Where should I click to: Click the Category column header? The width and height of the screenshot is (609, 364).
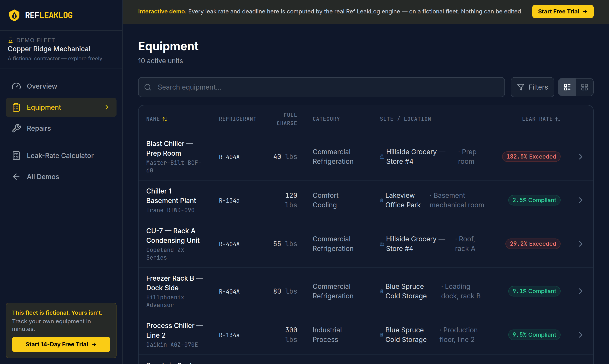click(x=326, y=119)
